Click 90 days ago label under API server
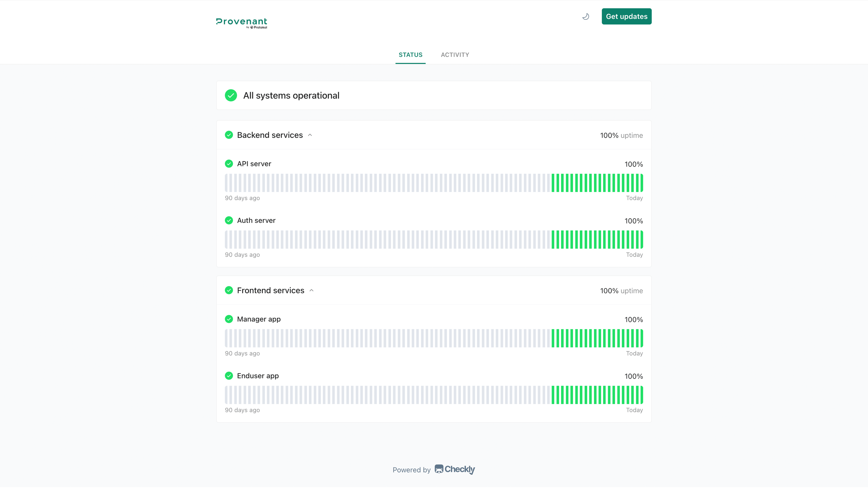Screen dimensions: 868x488 [242, 198]
